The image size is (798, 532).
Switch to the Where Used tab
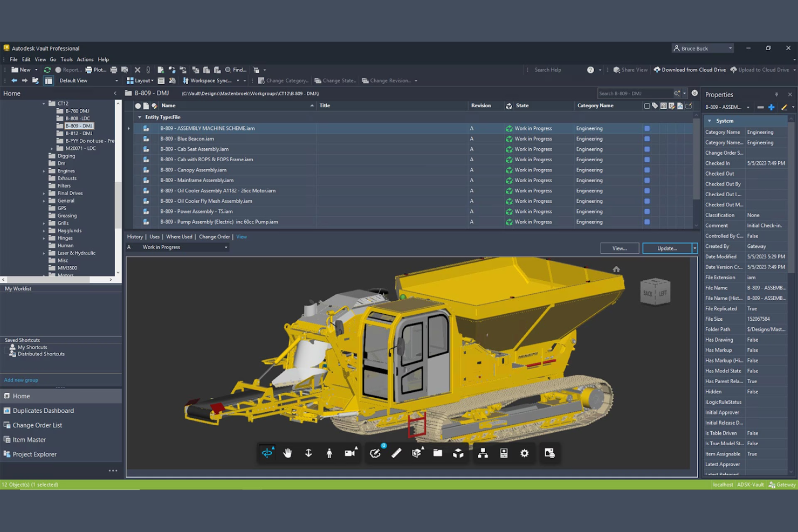click(179, 236)
